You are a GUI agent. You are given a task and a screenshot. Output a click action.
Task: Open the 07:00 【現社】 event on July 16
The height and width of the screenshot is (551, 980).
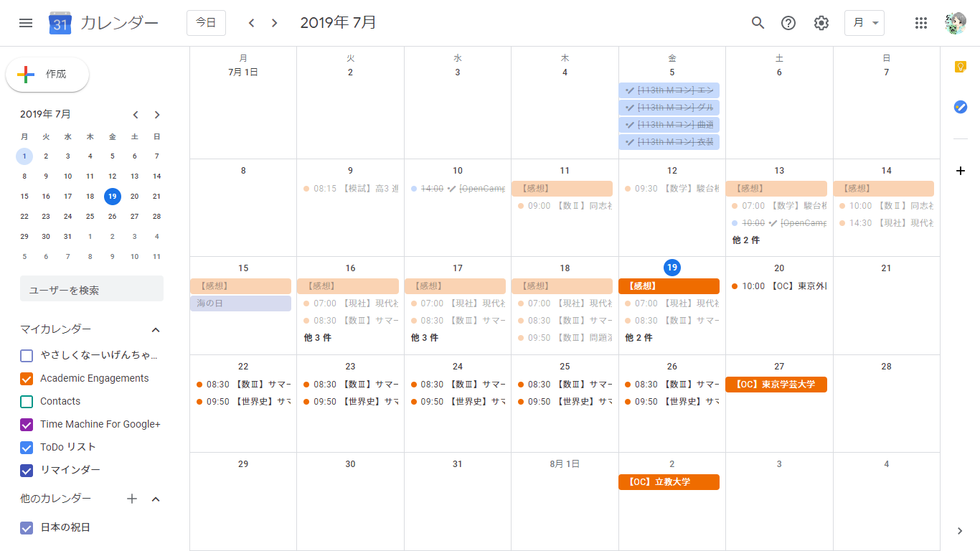click(348, 303)
